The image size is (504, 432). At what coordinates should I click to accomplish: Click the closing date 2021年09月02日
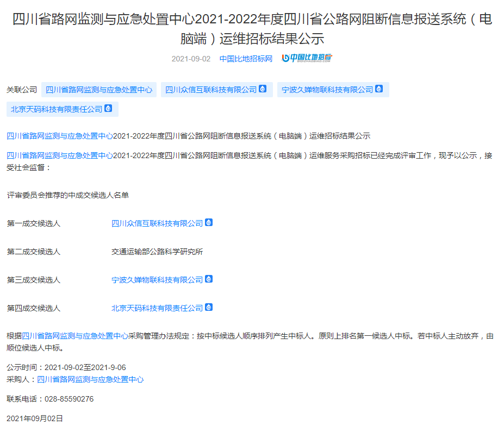coord(35,418)
